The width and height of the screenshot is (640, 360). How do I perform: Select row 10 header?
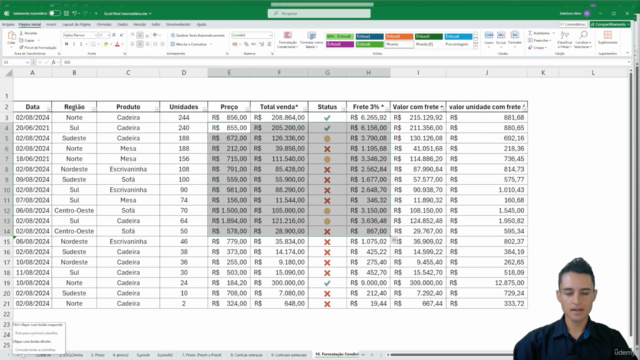point(7,190)
